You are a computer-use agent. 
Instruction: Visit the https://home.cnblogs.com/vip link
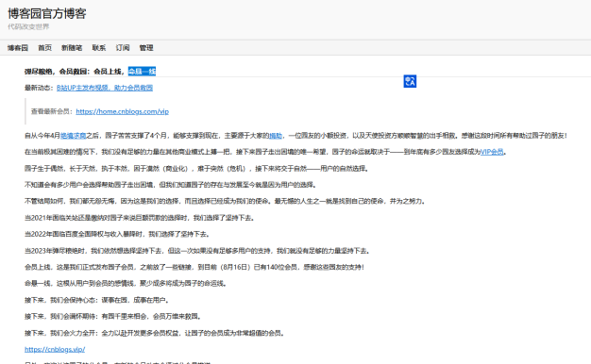pos(122,111)
